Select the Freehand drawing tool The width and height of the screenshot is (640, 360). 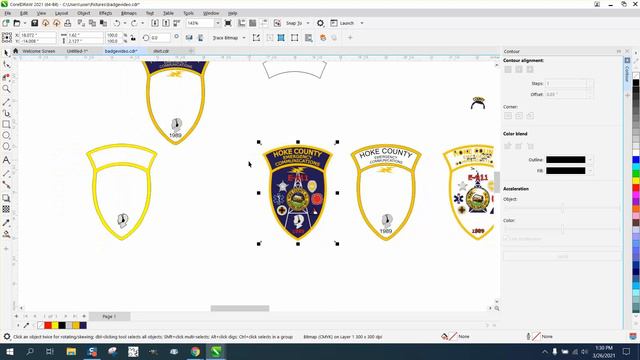click(6, 101)
